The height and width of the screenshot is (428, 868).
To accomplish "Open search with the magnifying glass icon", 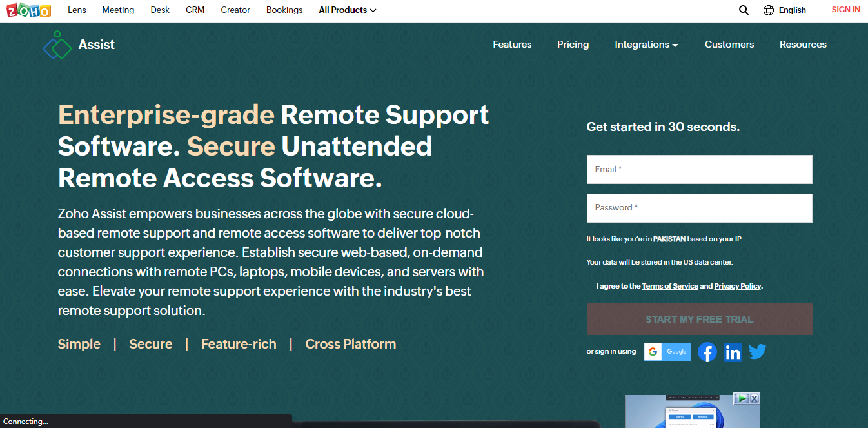I will click(744, 10).
